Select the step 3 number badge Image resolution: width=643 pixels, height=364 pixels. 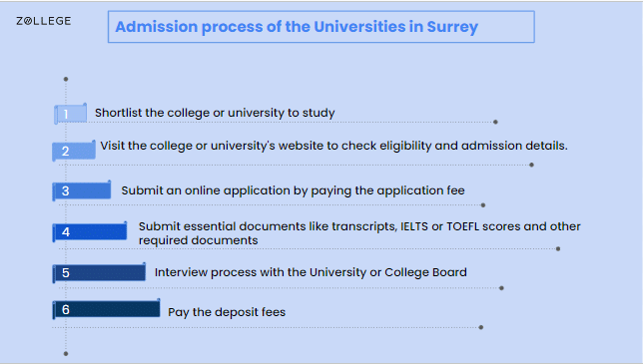tap(82, 190)
